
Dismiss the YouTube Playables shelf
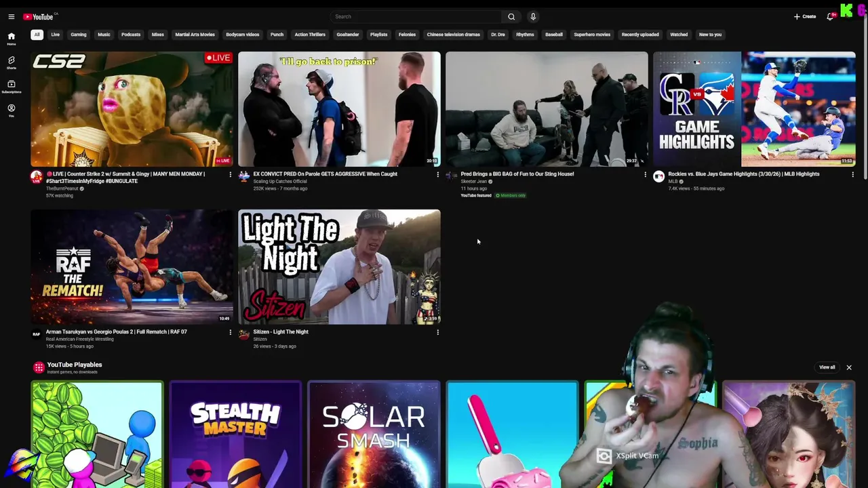tap(849, 367)
